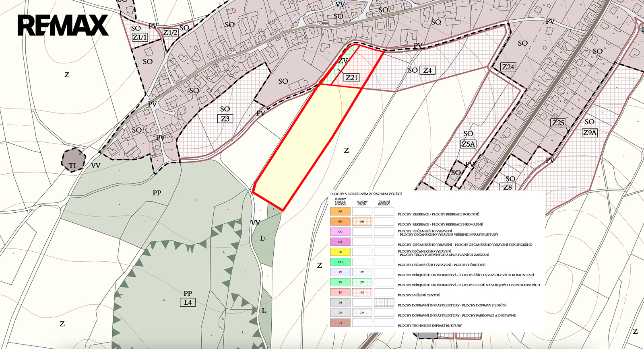Click the green OH legend swatch

coord(340,262)
